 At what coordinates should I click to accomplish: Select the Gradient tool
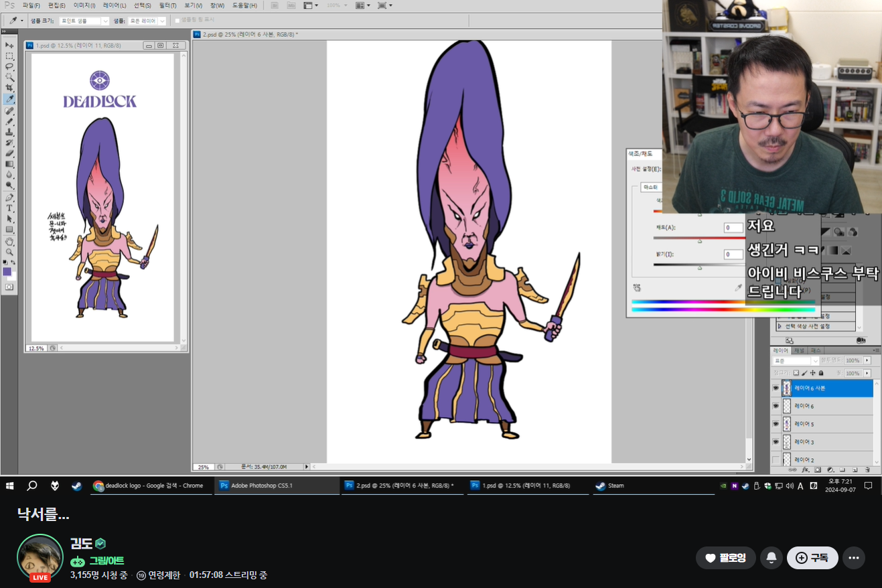[9, 164]
